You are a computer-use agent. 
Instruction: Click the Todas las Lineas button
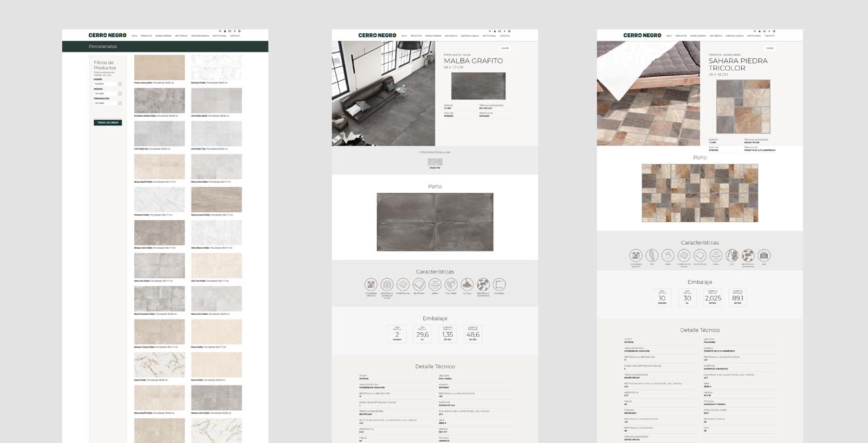pos(108,123)
